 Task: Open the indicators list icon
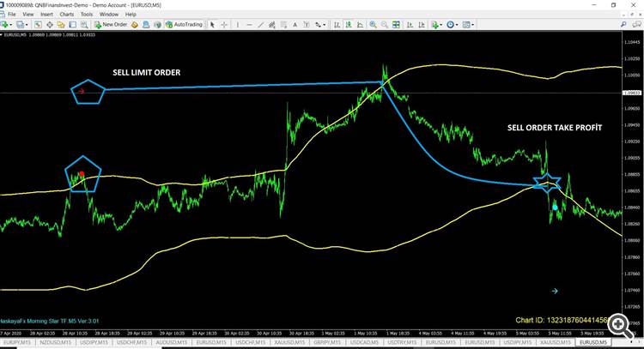[x=434, y=25]
